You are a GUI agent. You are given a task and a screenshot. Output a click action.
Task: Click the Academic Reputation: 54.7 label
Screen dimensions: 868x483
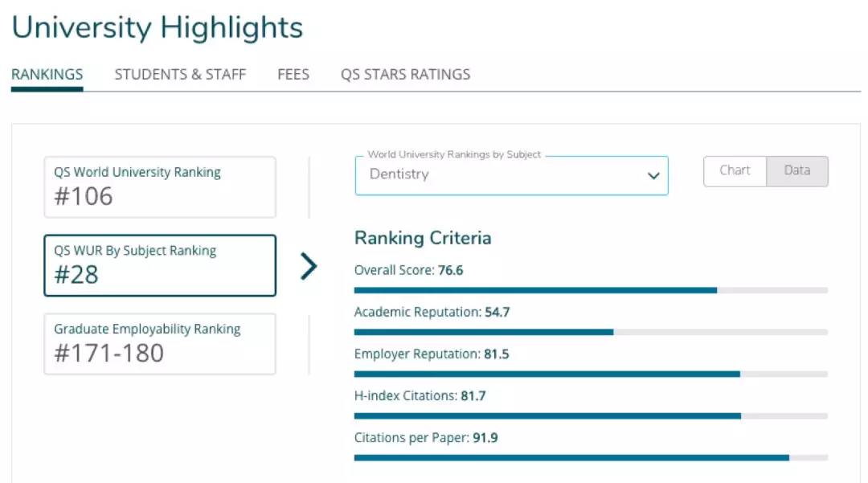(x=432, y=312)
